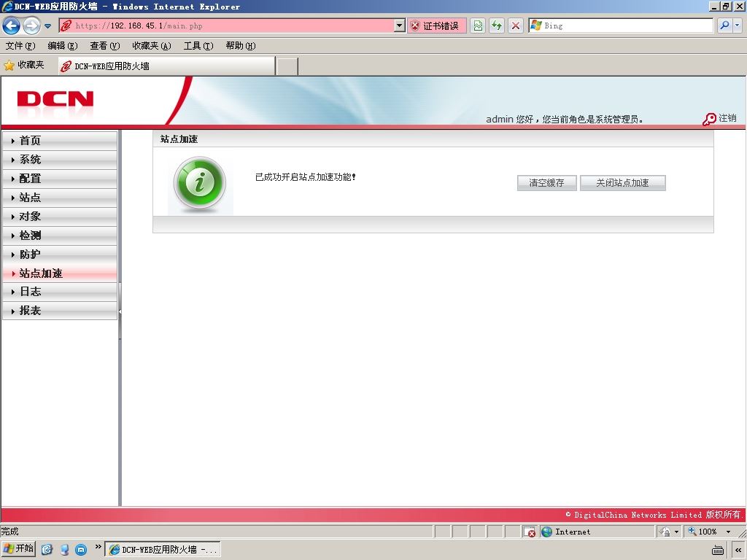Image resolution: width=747 pixels, height=560 pixels.
Task: Expand the 报表 sidebar item
Action: pyautogui.click(x=60, y=311)
